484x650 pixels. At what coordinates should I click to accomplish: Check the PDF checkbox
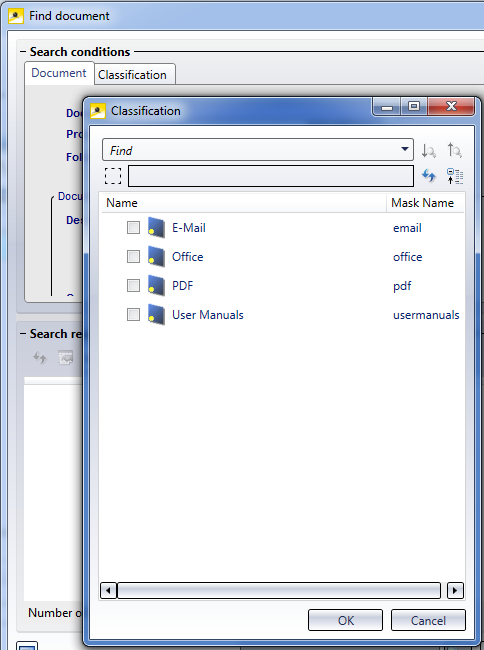coord(133,286)
